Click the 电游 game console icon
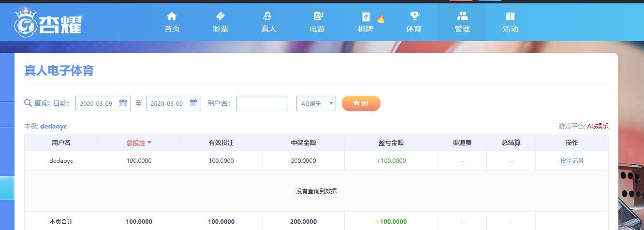Viewport: 644px width, 230px height. coord(318,16)
